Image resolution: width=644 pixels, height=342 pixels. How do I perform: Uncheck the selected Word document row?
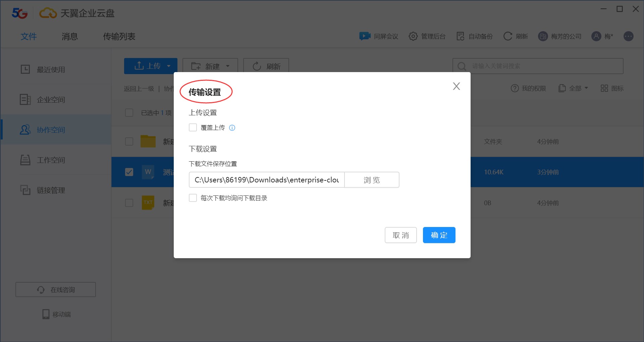(x=129, y=172)
